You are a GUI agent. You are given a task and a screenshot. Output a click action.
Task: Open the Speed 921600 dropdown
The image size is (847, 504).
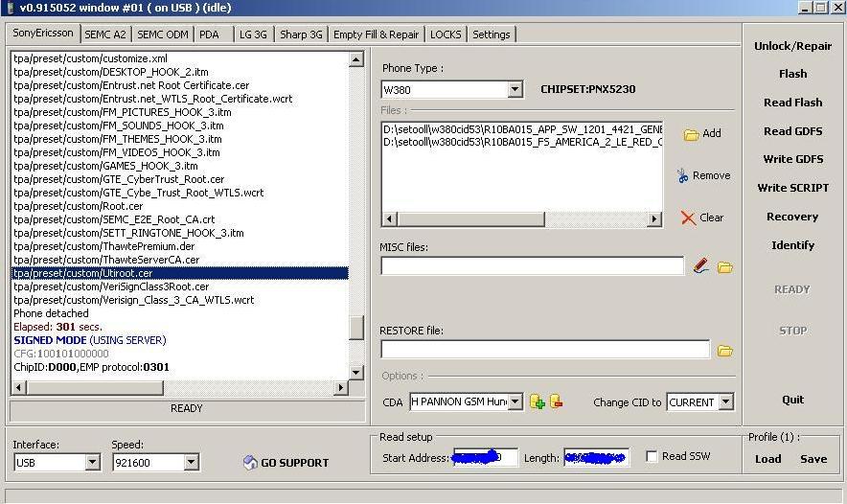[192, 463]
